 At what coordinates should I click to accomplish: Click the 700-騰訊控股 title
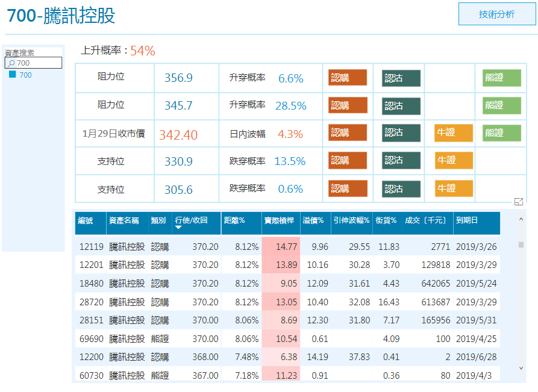(61, 16)
